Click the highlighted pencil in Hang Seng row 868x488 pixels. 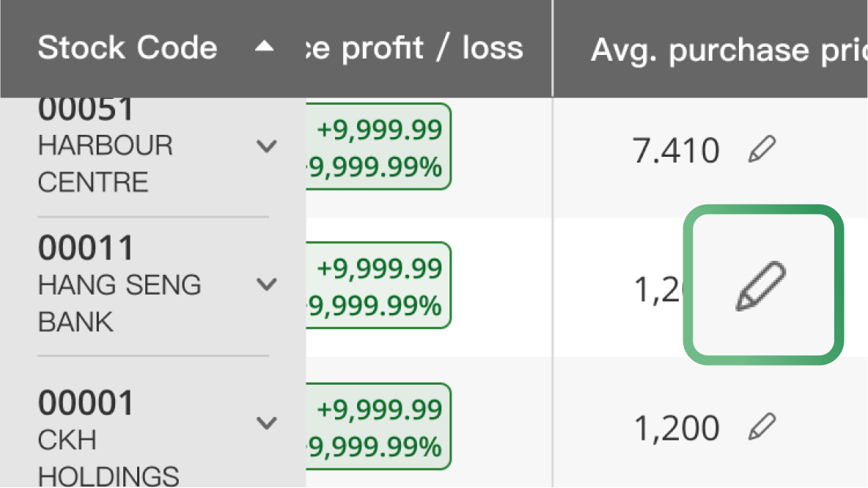pos(762,286)
